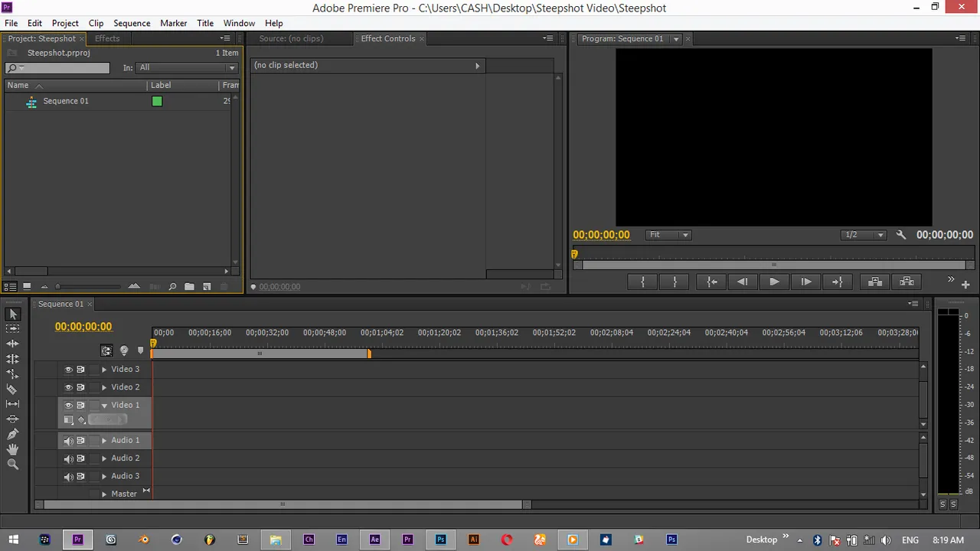Switch project panel to Icon view
This screenshot has width=980, height=551.
tap(27, 287)
